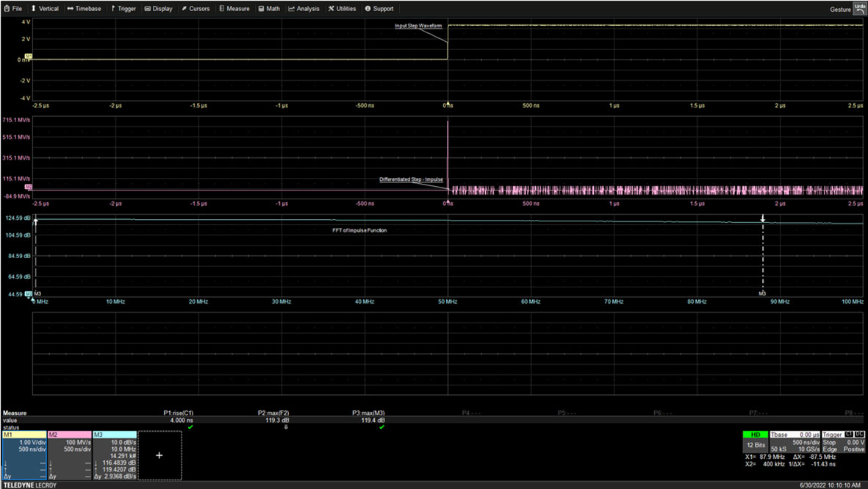
Task: Click the empty P4 measurement slot
Action: [x=466, y=413]
